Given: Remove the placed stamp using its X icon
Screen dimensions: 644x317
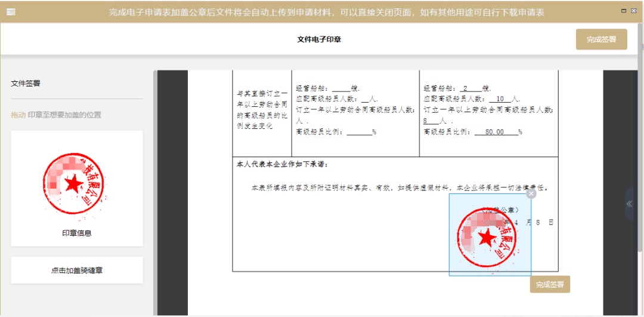Looking at the screenshot, I should 531,193.
